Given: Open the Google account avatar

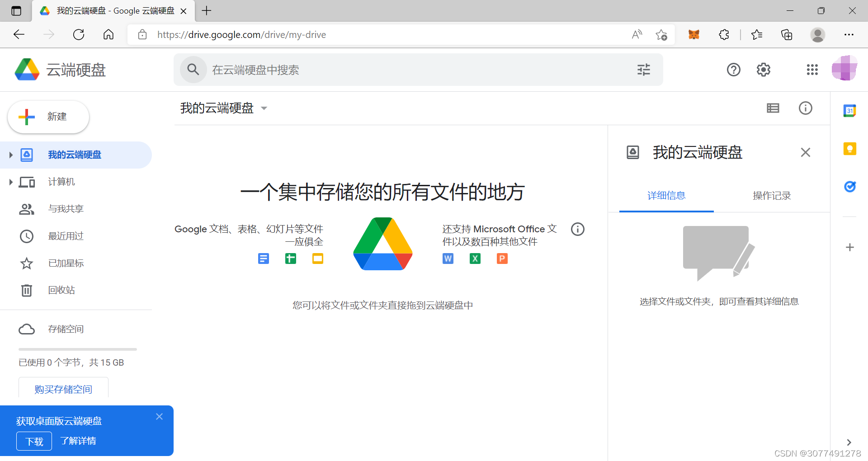Looking at the screenshot, I should click(844, 69).
